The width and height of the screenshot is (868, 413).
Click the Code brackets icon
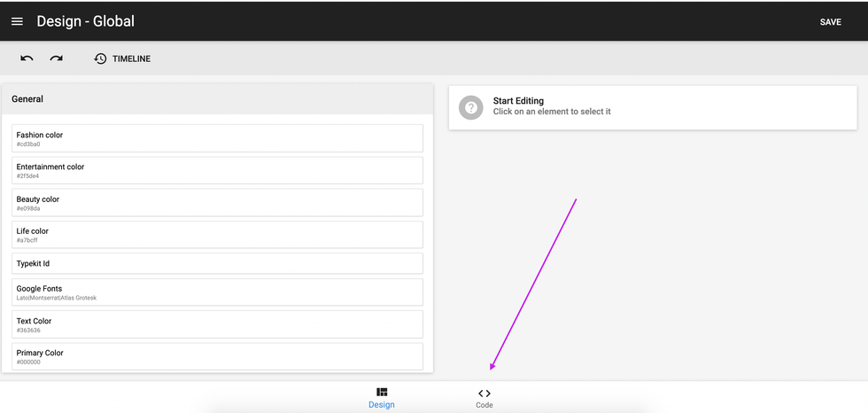484,393
